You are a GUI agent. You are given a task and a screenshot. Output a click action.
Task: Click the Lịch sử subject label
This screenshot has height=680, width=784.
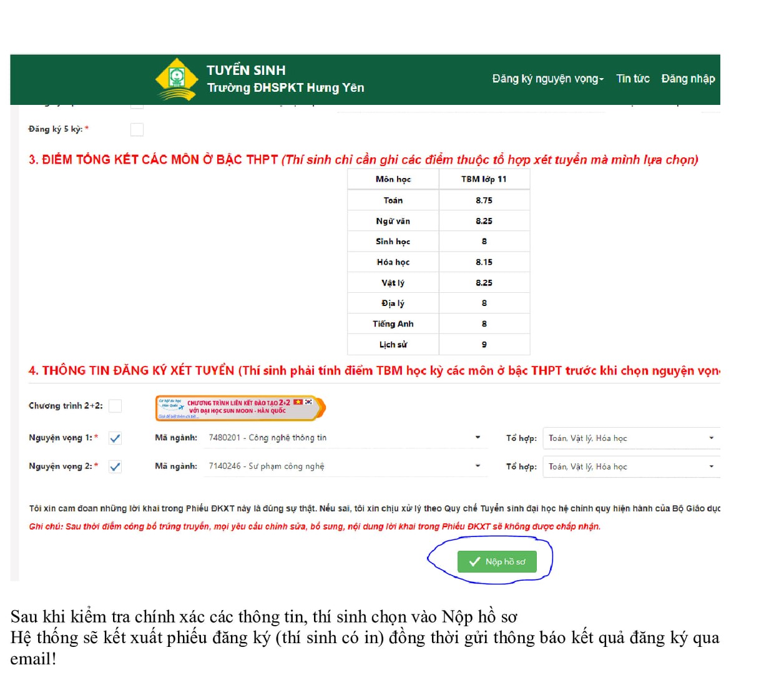click(x=393, y=345)
